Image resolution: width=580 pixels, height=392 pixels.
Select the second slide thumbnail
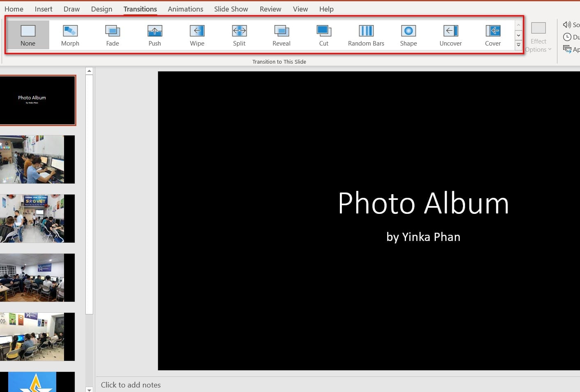[x=37, y=159]
